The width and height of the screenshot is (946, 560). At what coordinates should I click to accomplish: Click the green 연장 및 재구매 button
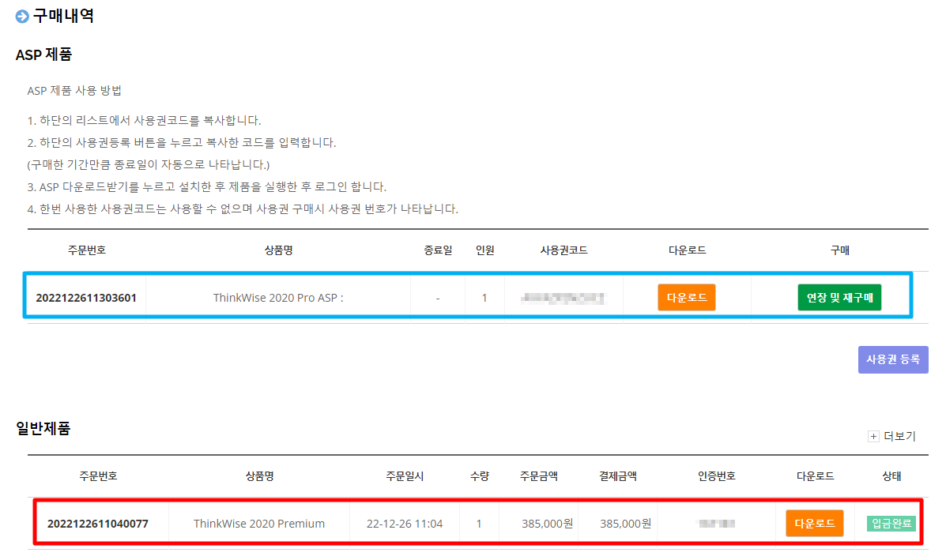pos(839,297)
